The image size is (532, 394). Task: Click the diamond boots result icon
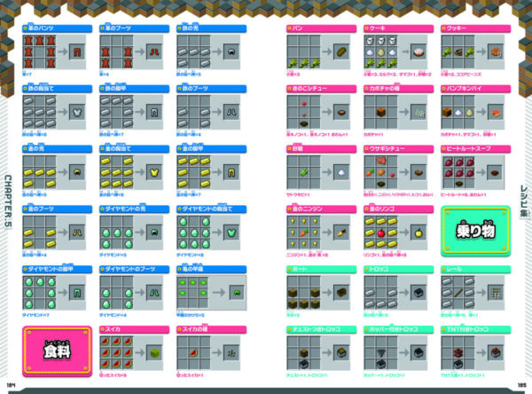coord(154,293)
